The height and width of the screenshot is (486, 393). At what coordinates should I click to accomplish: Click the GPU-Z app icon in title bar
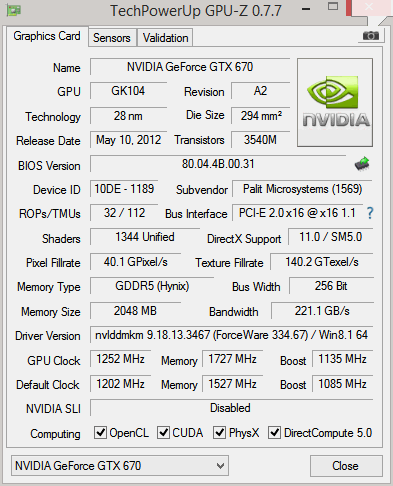point(14,10)
